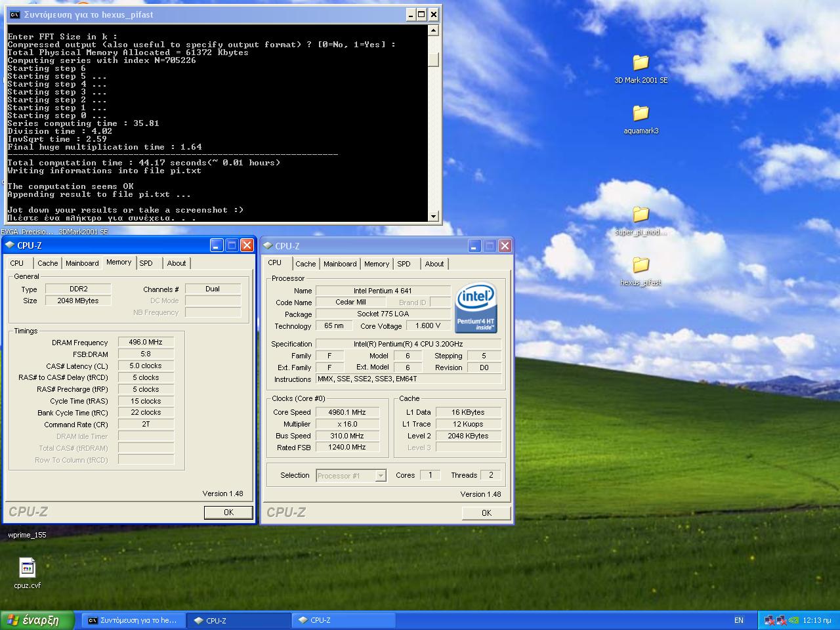The image size is (840, 630).
Task: Click OK in the Memory CPU-Z window
Action: tap(228, 513)
